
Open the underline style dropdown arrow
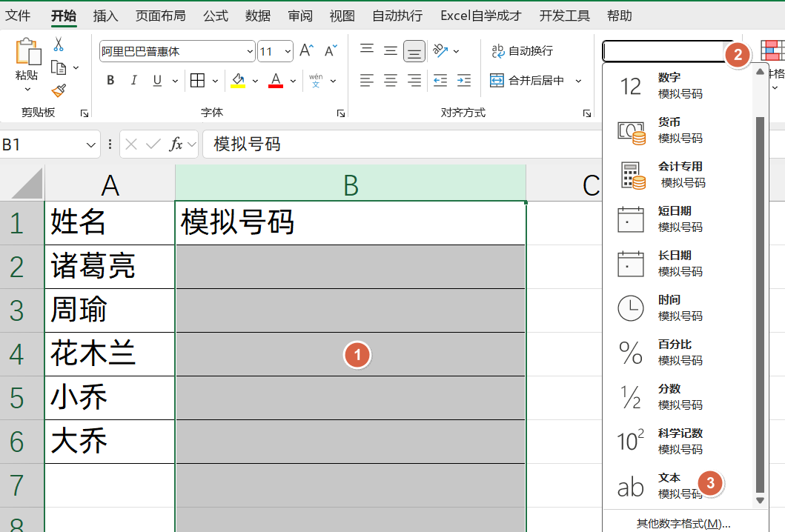[175, 81]
